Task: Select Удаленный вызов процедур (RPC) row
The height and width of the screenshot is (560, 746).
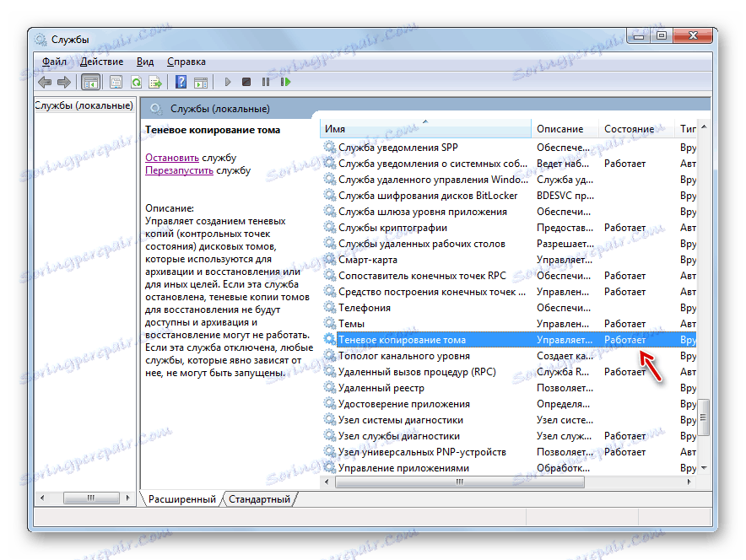Action: point(509,371)
